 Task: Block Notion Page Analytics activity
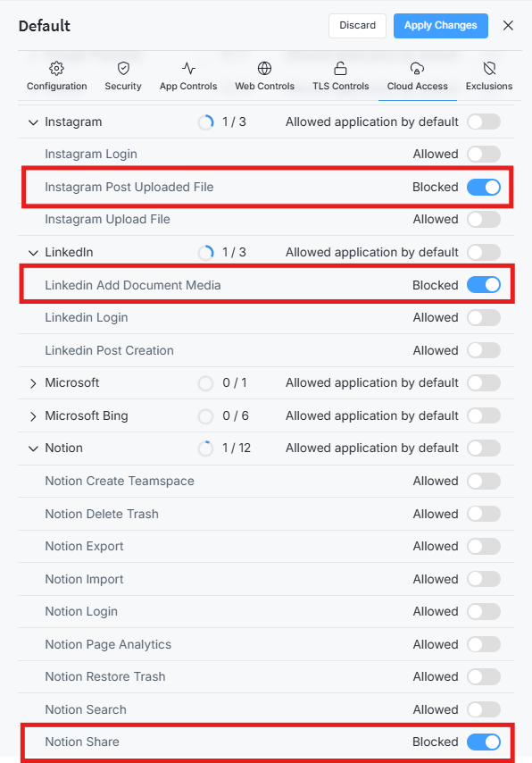click(x=484, y=644)
